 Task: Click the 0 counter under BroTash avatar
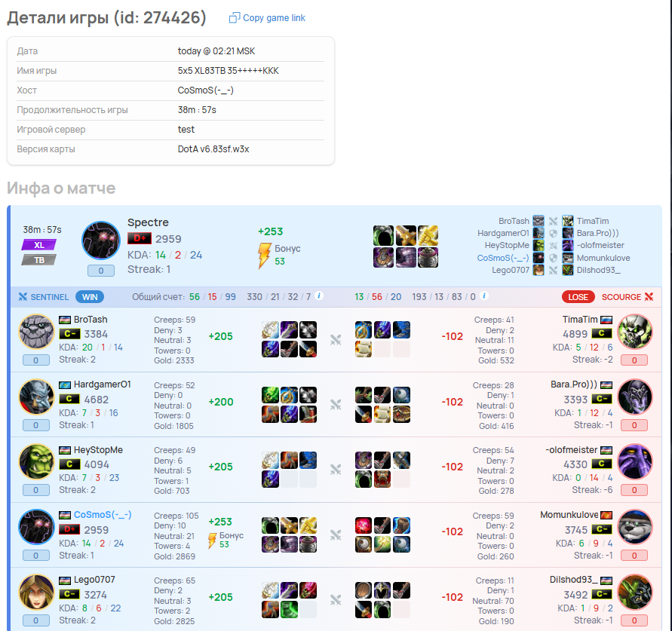36,360
